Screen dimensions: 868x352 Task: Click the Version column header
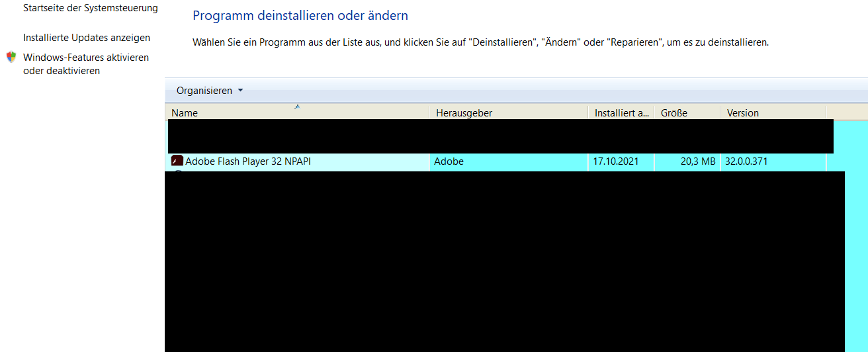coord(743,113)
